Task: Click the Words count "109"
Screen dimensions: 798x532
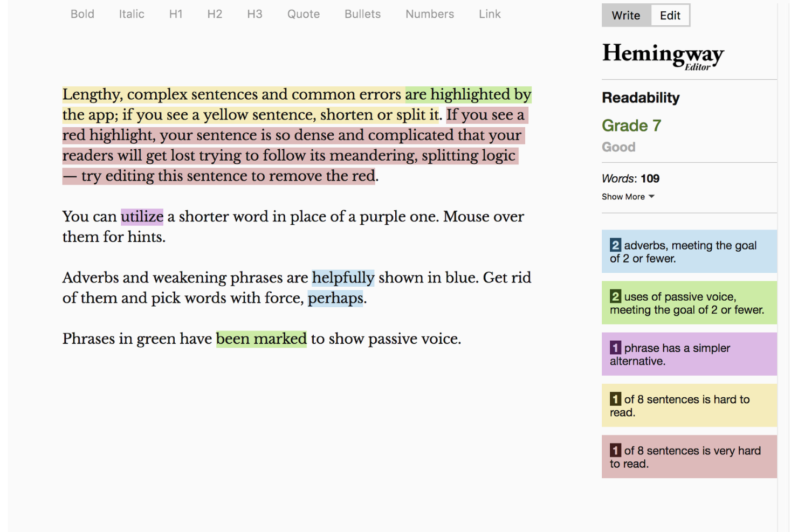Action: (650, 178)
